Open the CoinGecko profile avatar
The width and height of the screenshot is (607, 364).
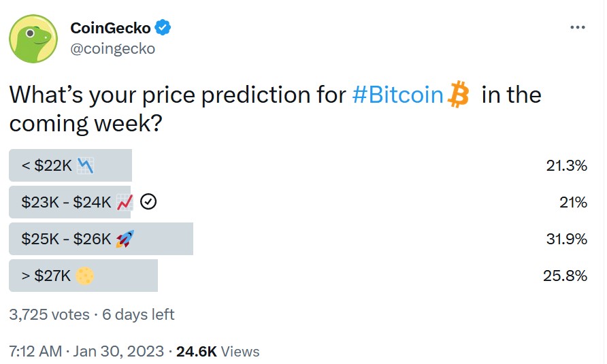(33, 39)
